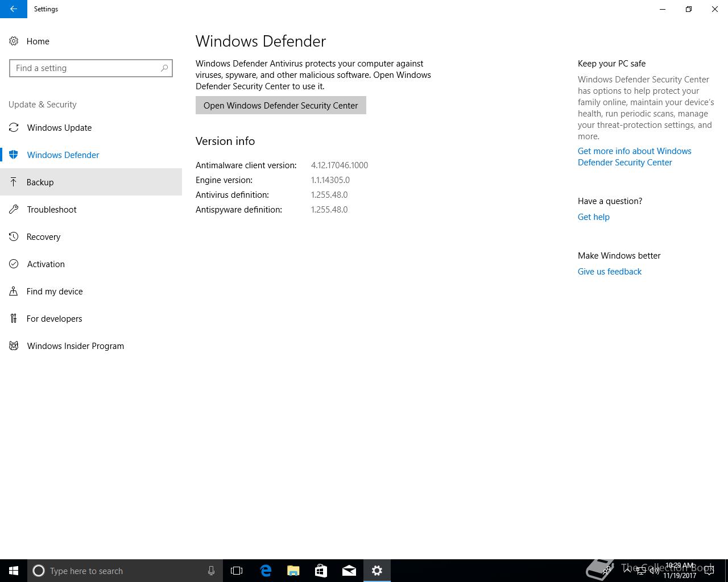The width and height of the screenshot is (728, 582).
Task: Open Windows Insider Program page
Action: (x=91, y=346)
